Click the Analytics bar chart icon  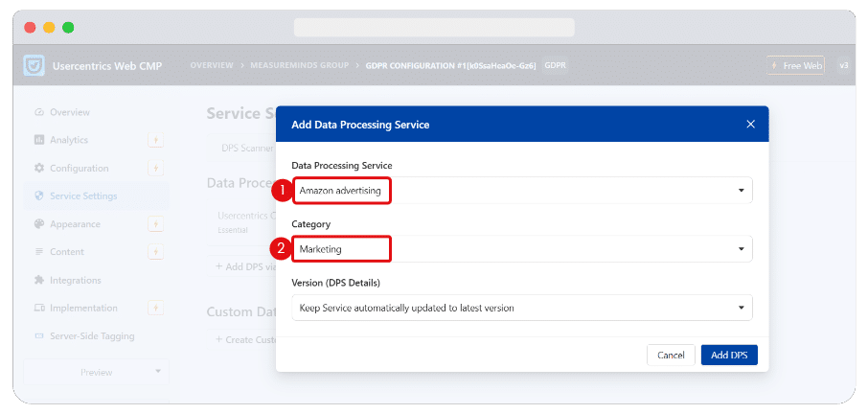tap(38, 140)
